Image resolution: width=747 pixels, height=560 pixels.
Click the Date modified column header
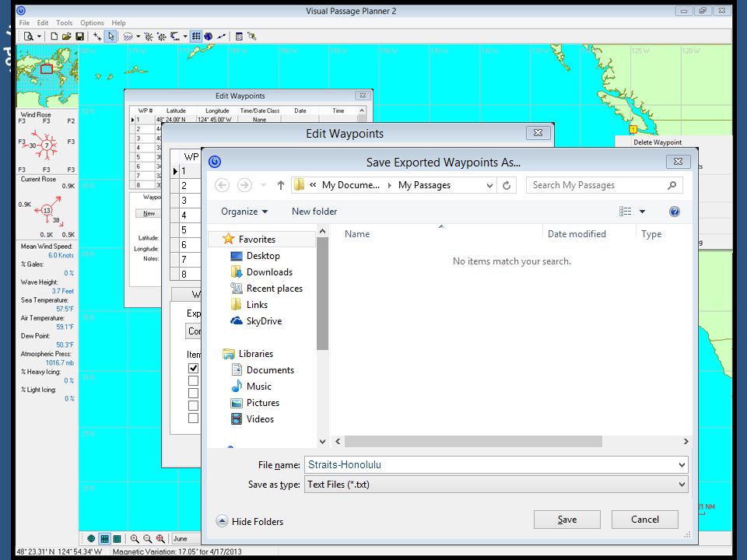pos(577,234)
